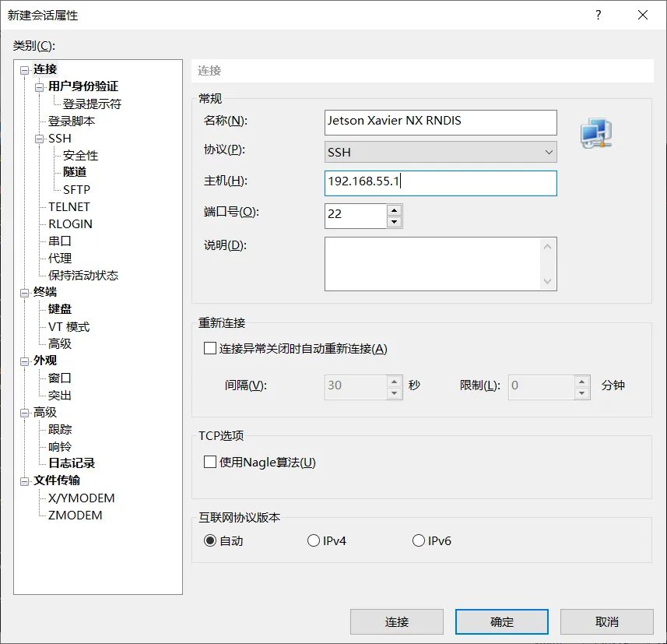667x644 pixels.
Task: Select the IPv4 radio button
Action: click(314, 540)
